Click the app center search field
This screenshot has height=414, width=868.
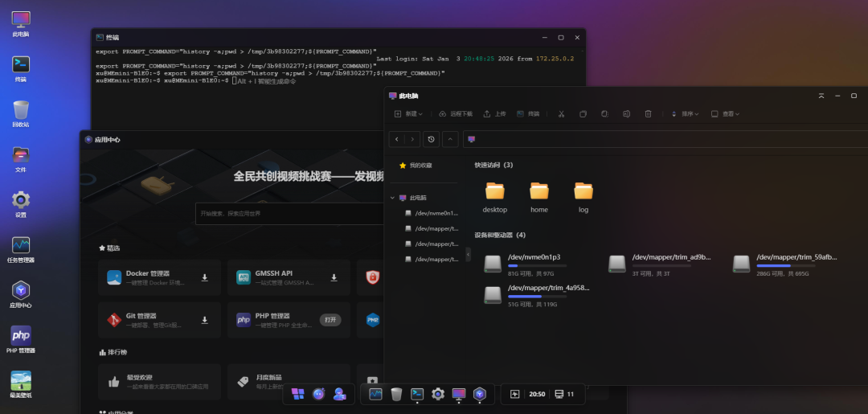[x=289, y=214]
